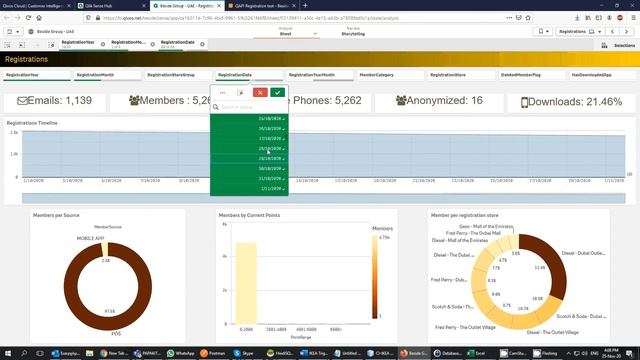Toggle the 1/11/2020 date in the list
The image size is (640, 360).
[x=249, y=189]
